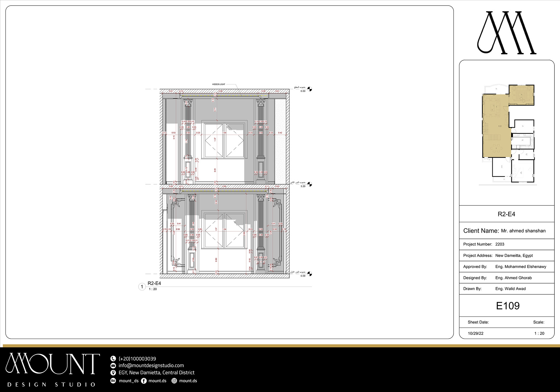The image size is (560, 392).
Task: Click project address New Dameitta, Egypt
Action: tap(514, 256)
